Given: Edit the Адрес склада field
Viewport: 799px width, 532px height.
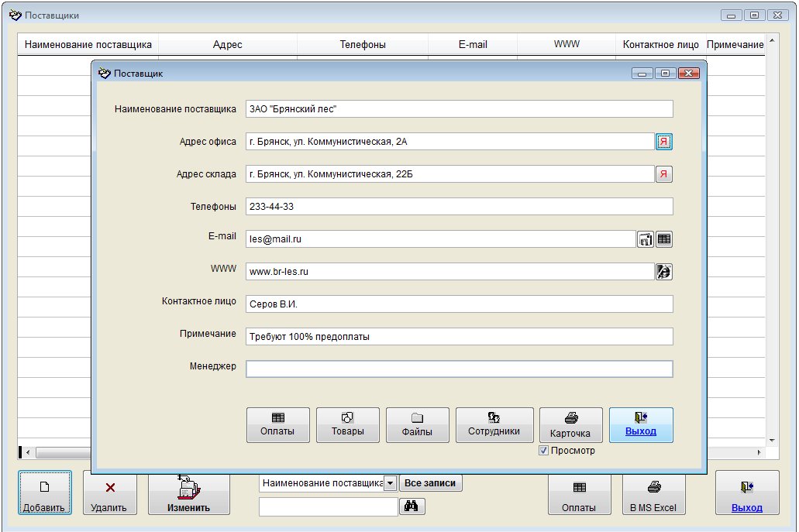Looking at the screenshot, I should (450, 174).
